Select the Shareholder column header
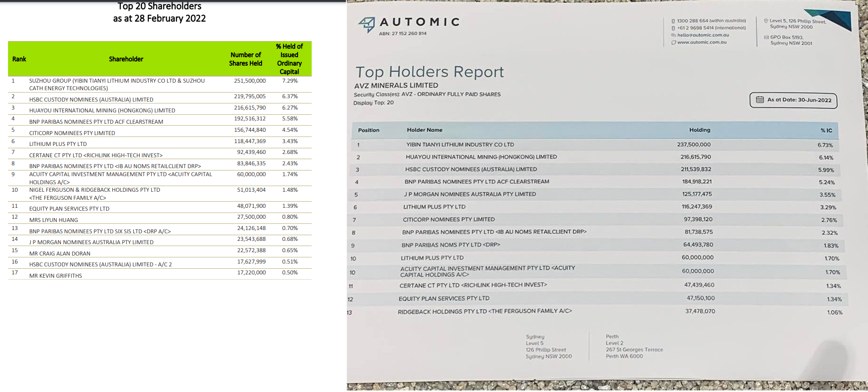 click(126, 59)
